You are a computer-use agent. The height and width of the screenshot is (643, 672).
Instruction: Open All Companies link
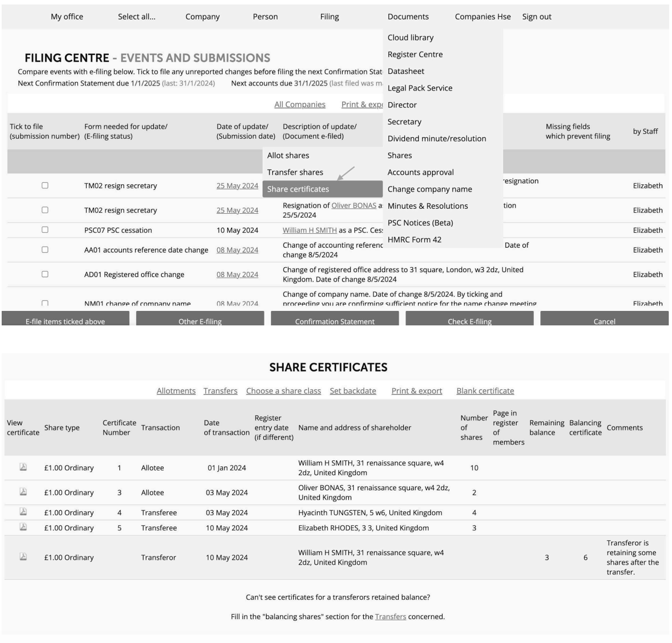pyautogui.click(x=300, y=104)
